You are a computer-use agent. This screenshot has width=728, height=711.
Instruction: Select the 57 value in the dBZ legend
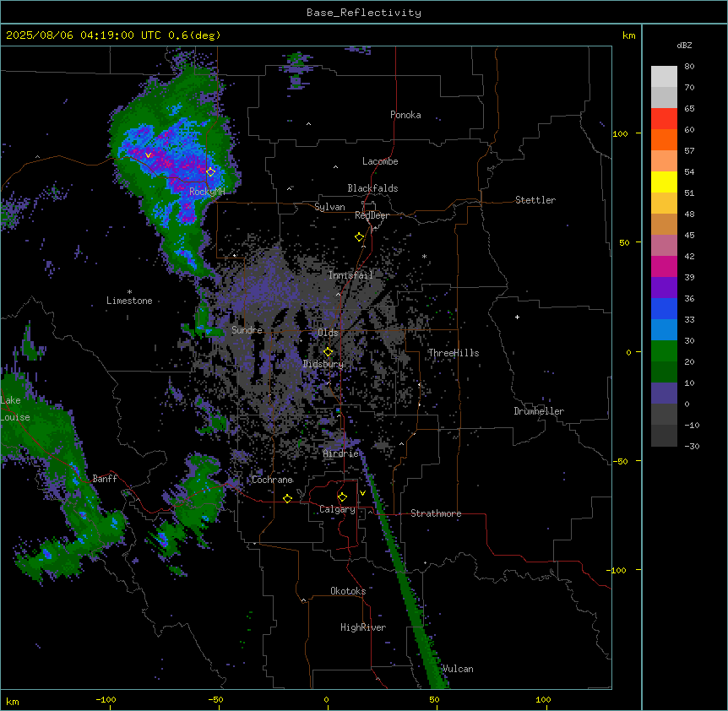689,151
